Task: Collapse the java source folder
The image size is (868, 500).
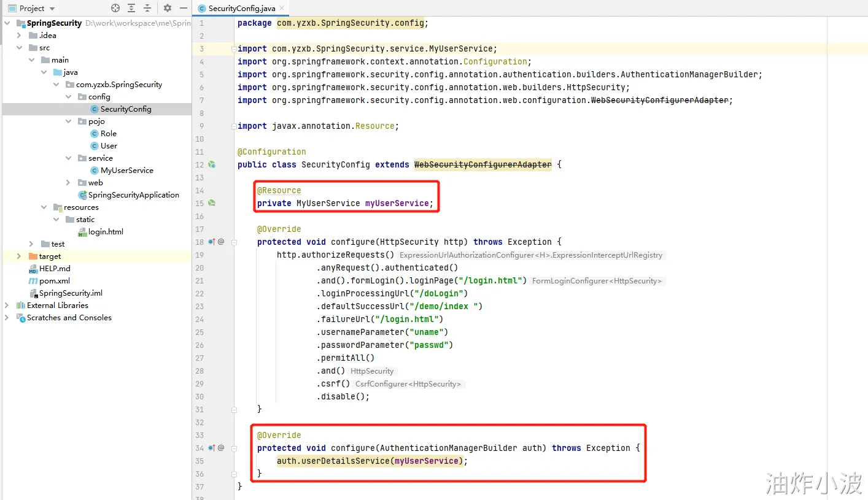Action: tap(44, 72)
